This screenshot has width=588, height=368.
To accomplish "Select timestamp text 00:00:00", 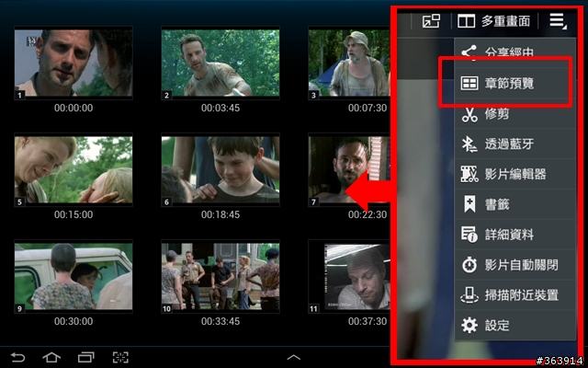I will [x=73, y=109].
